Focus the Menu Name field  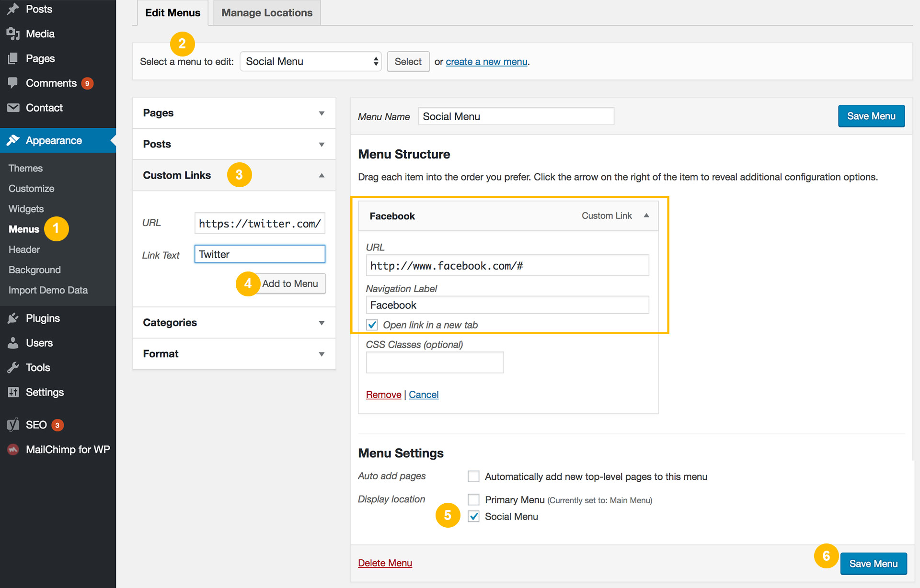click(516, 116)
